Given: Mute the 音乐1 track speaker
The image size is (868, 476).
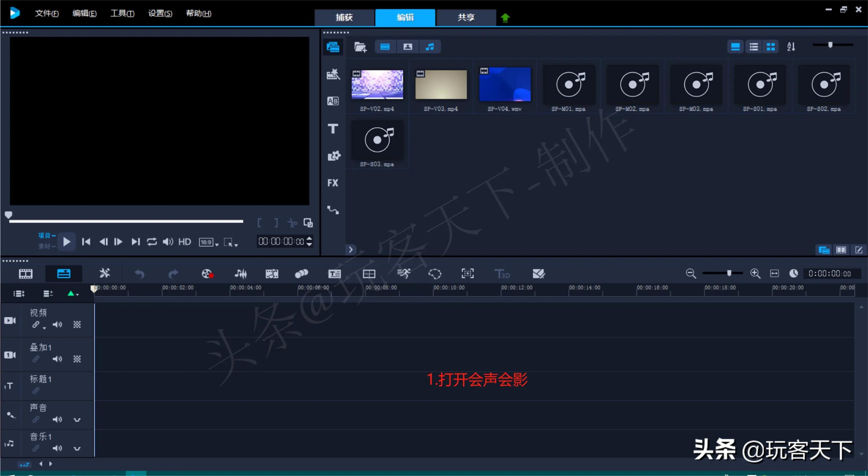Looking at the screenshot, I should pos(57,448).
